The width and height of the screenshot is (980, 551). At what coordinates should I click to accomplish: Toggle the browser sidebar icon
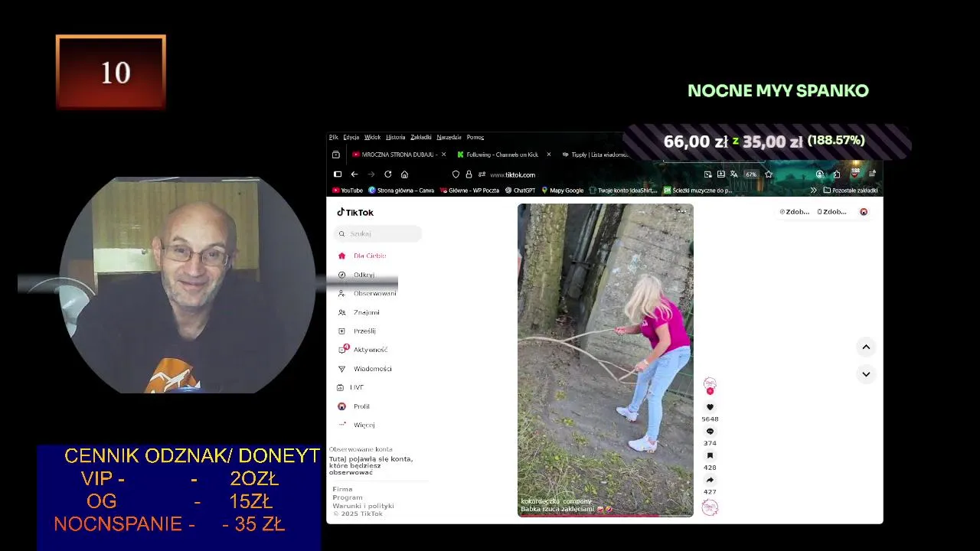(x=337, y=174)
